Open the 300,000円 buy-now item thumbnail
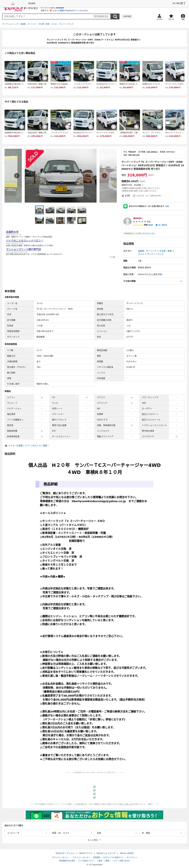This screenshot has width=189, height=868. pos(152,120)
